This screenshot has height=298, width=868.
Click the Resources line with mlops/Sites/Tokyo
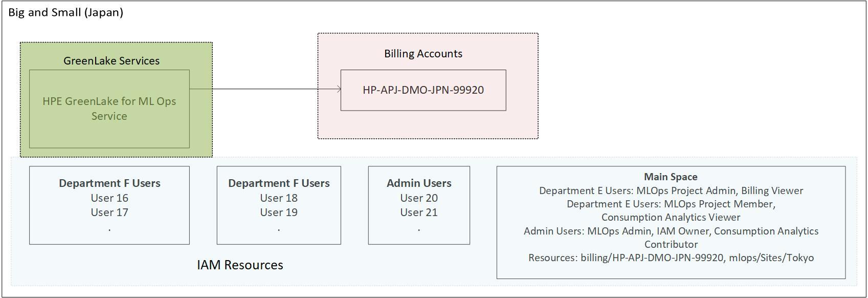point(671,258)
